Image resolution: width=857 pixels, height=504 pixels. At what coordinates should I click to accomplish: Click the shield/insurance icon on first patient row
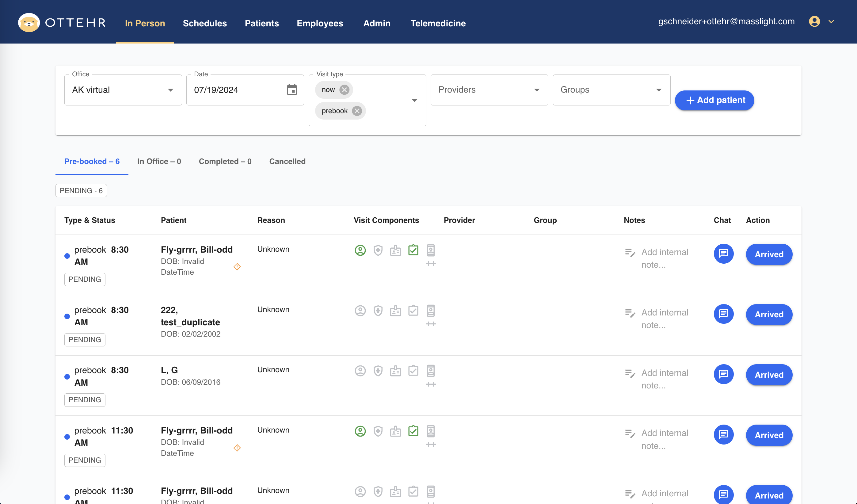(377, 250)
